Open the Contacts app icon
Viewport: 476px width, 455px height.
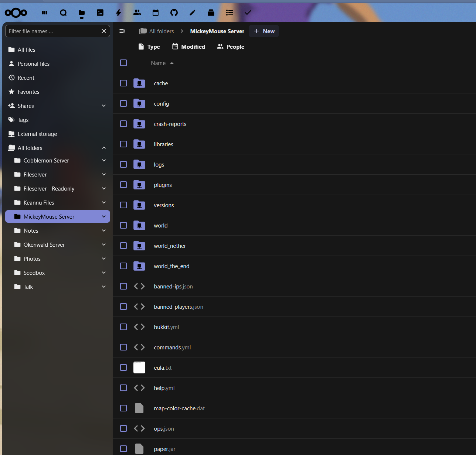(137, 13)
